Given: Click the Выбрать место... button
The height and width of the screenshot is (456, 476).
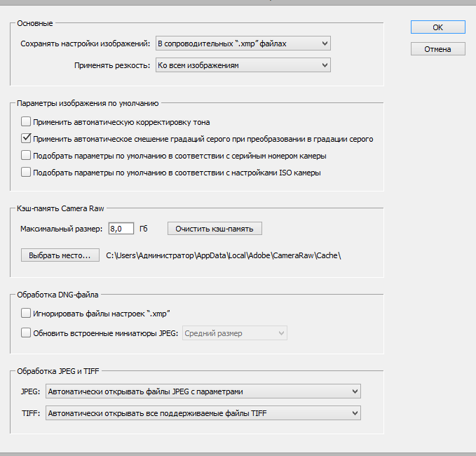Looking at the screenshot, I should coord(60,255).
